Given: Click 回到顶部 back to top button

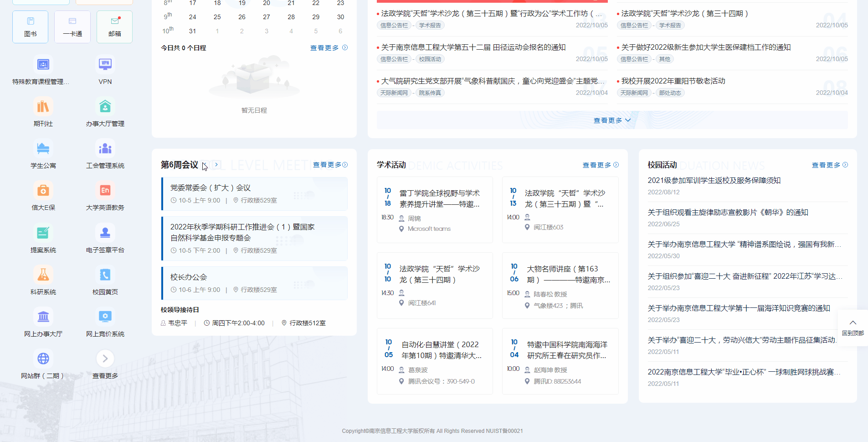Looking at the screenshot, I should 853,327.
